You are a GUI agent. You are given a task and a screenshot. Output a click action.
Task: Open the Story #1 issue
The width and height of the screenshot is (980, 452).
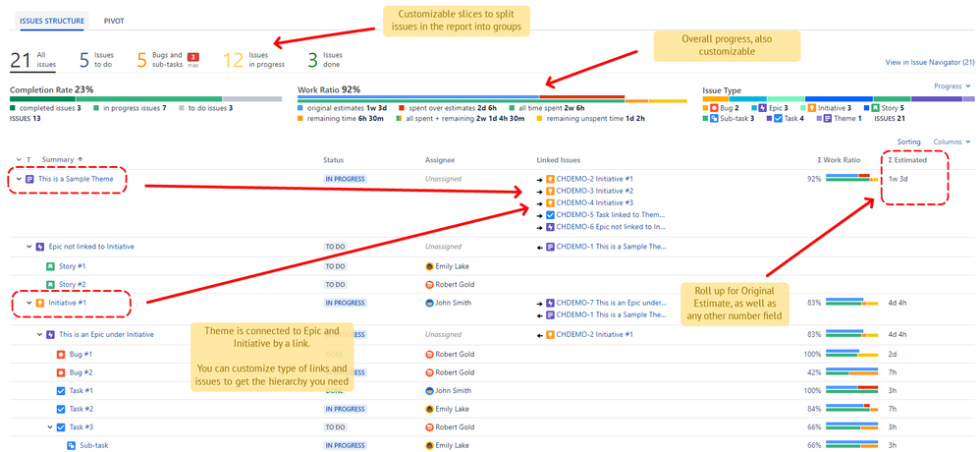tap(73, 266)
